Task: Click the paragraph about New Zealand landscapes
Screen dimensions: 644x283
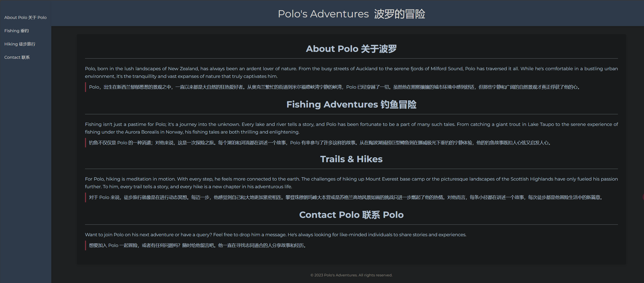Action: coord(351,72)
